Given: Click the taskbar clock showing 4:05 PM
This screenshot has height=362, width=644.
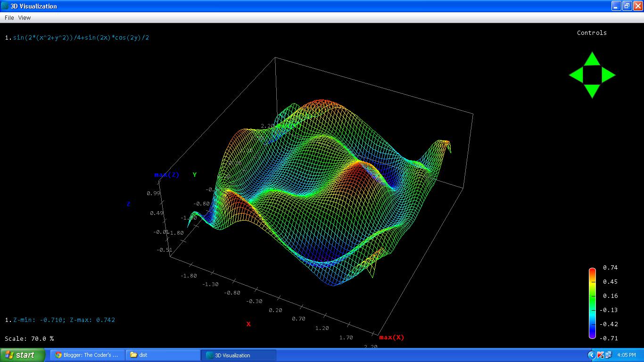Looking at the screenshot, I should coord(626,355).
